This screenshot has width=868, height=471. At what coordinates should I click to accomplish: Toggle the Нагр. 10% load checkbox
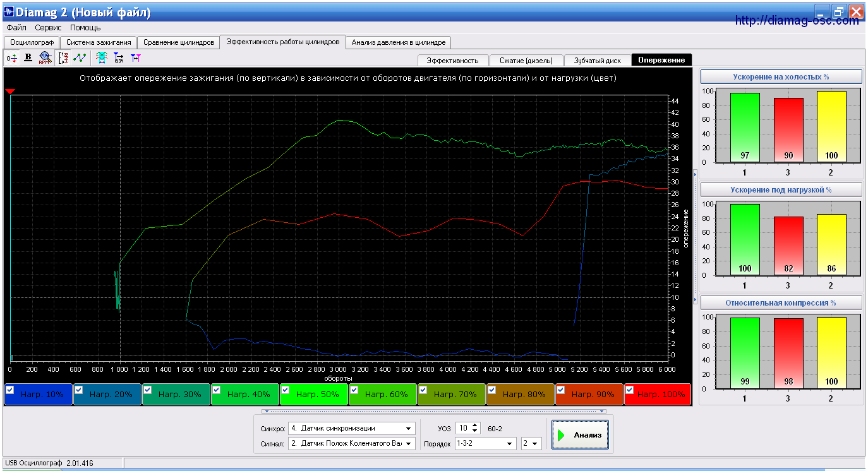tap(10, 390)
